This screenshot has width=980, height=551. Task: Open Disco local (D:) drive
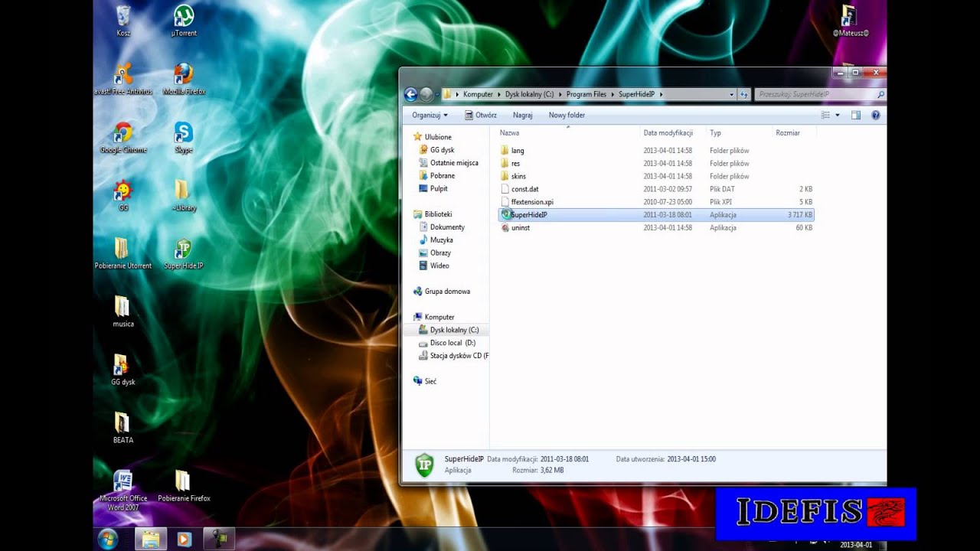click(x=452, y=343)
